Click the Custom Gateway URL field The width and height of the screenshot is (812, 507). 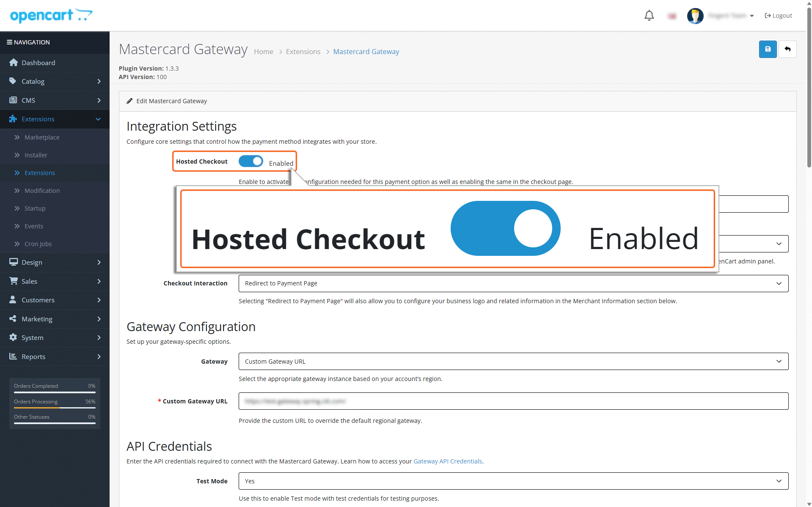[x=513, y=401]
